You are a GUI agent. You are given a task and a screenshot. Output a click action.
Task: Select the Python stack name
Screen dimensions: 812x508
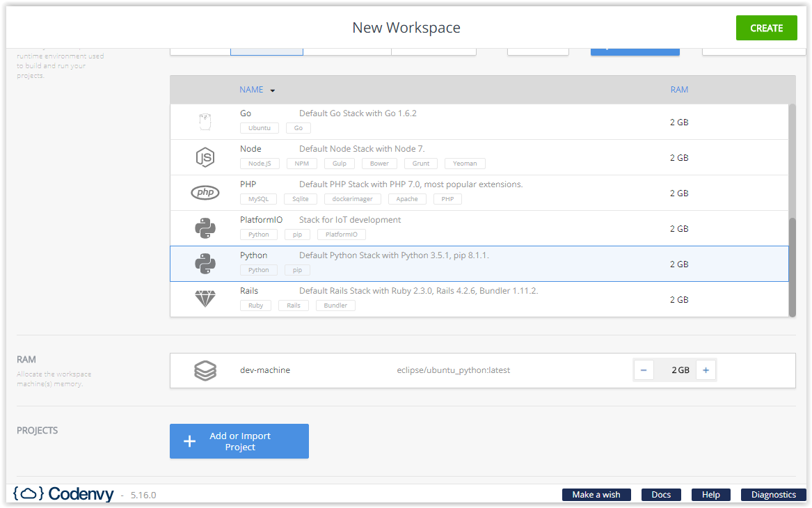tap(254, 255)
